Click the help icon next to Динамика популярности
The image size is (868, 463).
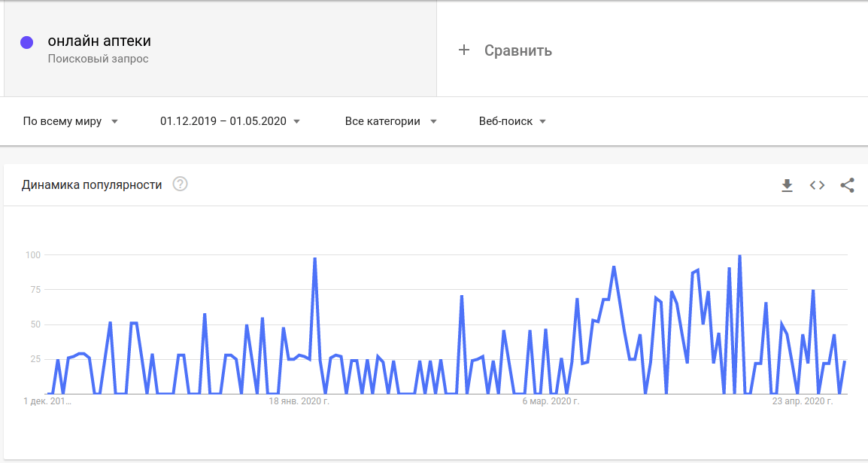(180, 184)
